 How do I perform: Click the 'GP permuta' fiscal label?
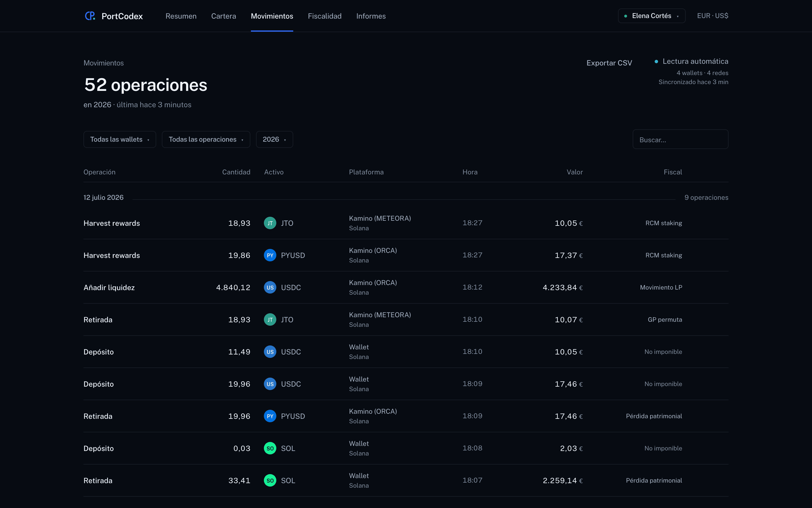pyautogui.click(x=665, y=319)
